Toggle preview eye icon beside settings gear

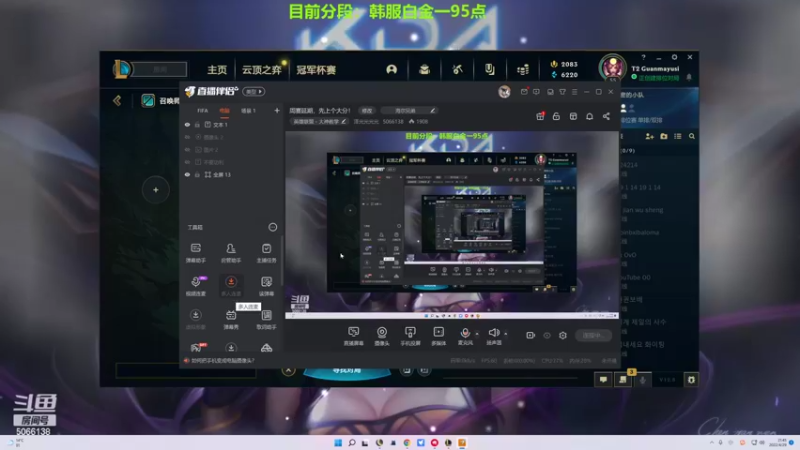(547, 335)
